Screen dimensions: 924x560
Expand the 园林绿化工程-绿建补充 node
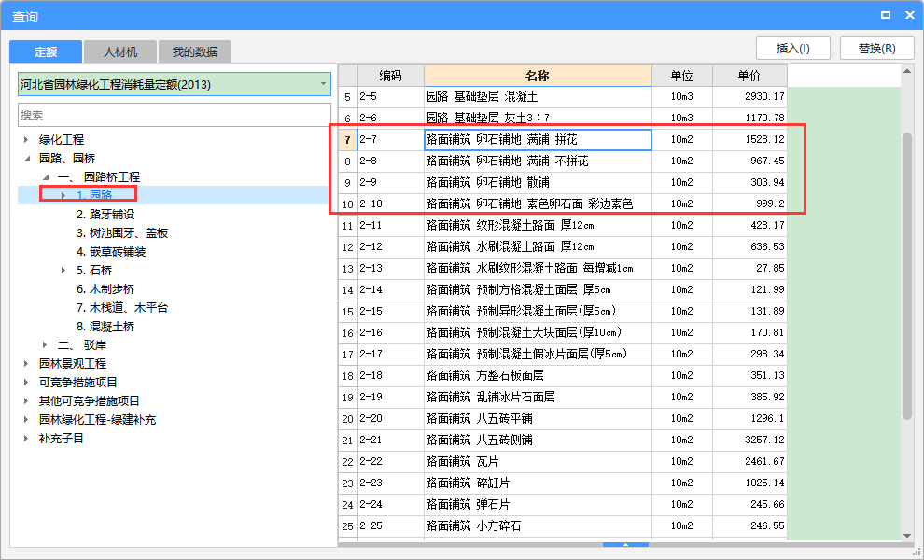(26, 420)
